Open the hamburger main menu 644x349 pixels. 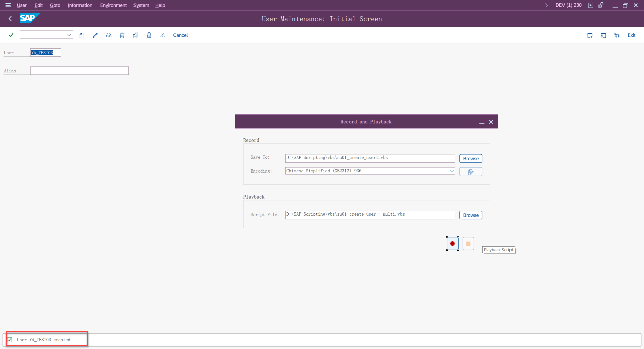8,5
